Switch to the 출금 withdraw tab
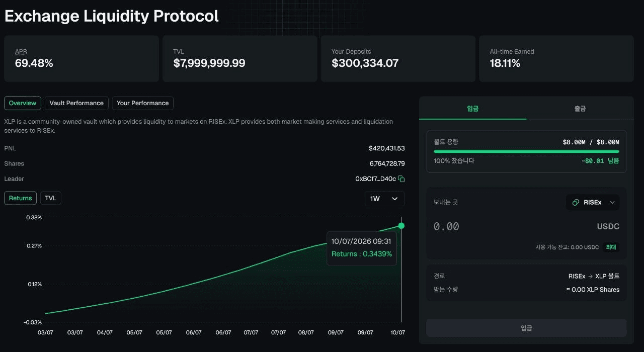This screenshot has width=644, height=352. pyautogui.click(x=580, y=108)
